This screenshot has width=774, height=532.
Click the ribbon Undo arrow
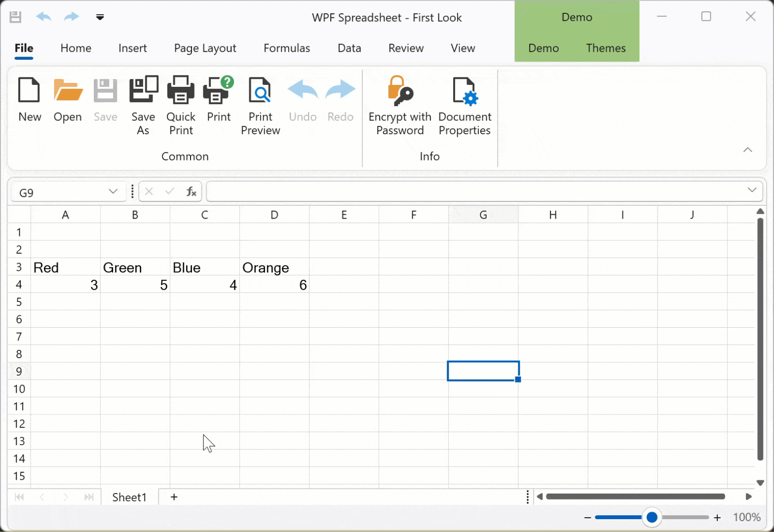(303, 90)
